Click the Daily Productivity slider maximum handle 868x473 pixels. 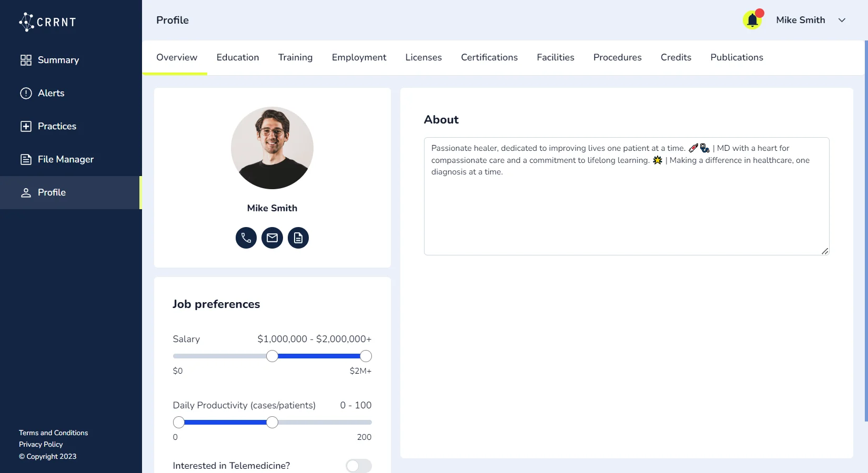point(272,423)
